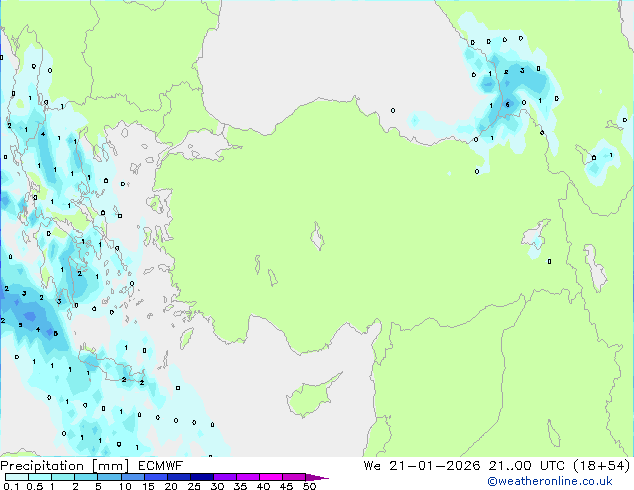Click the '(18+54)' forecast run text

(x=602, y=466)
